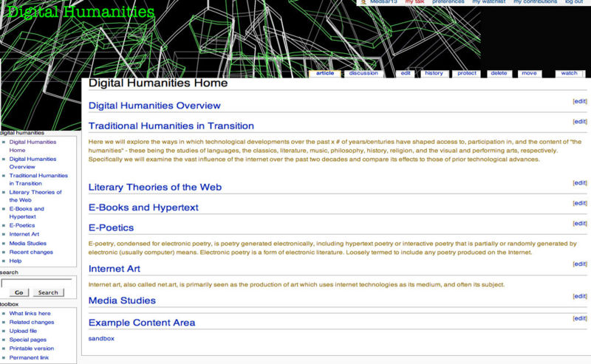Edit the Literary Theories of the Web section
The height and width of the screenshot is (364, 591).
pos(580,183)
